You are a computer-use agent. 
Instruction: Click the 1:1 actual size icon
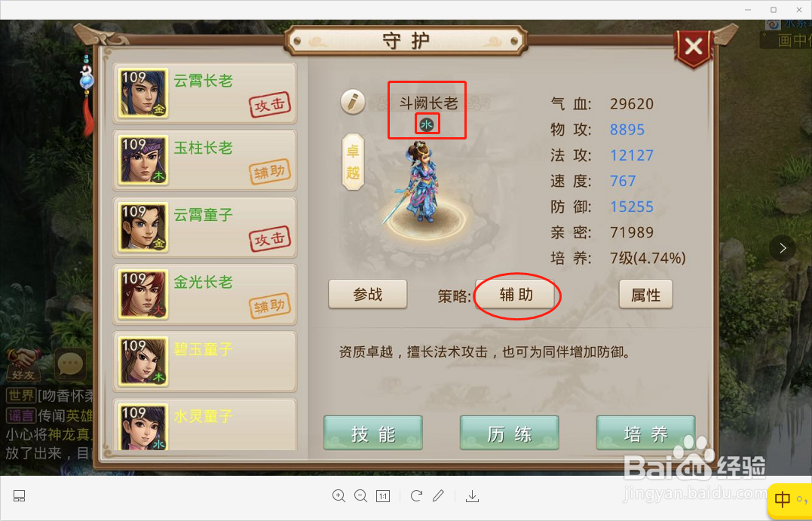click(383, 496)
